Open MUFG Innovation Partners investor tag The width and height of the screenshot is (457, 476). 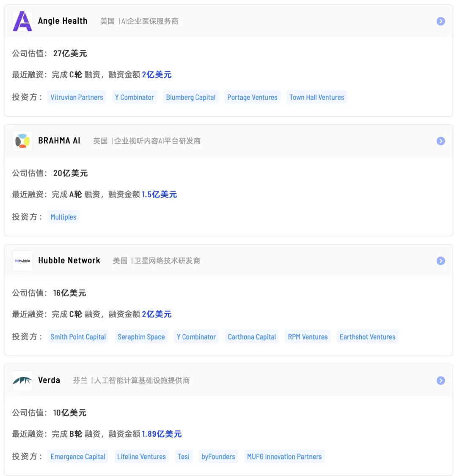[284, 457]
